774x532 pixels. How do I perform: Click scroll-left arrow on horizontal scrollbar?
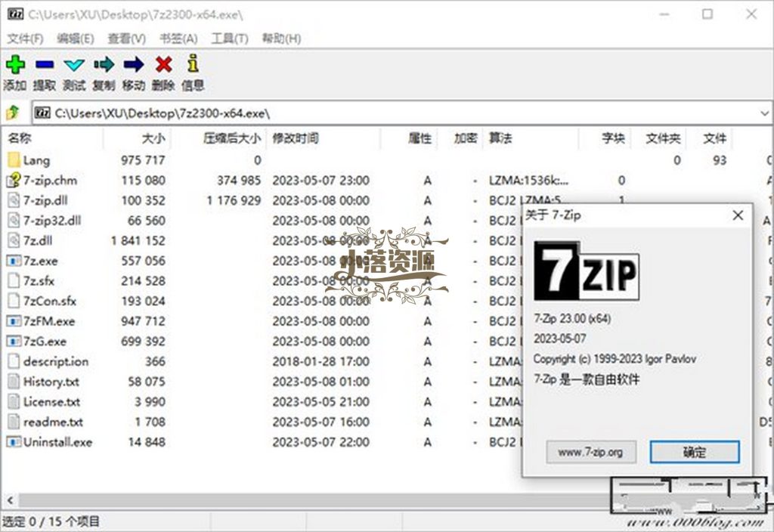click(x=10, y=500)
